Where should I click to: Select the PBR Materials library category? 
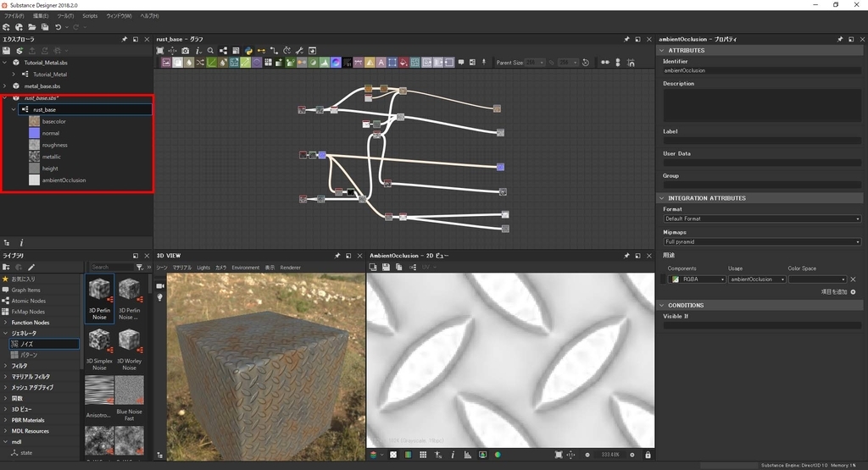point(28,420)
